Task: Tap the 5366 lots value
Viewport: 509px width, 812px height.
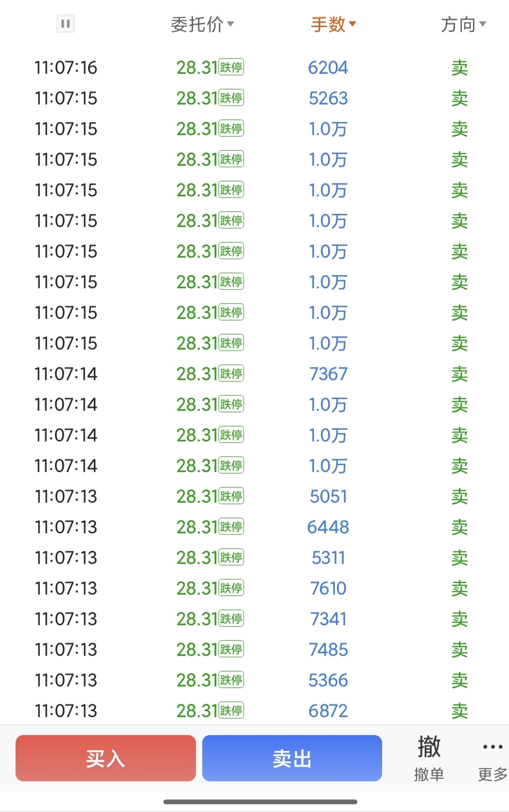Action: tap(328, 680)
